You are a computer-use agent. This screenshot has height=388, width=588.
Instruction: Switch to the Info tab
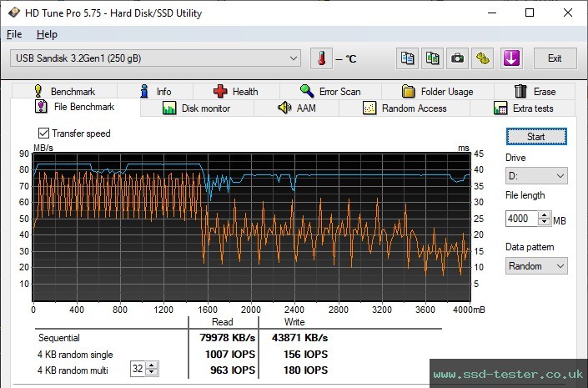coord(155,92)
